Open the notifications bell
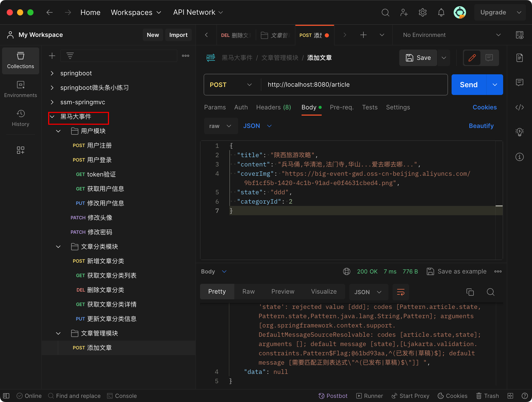 coord(441,12)
